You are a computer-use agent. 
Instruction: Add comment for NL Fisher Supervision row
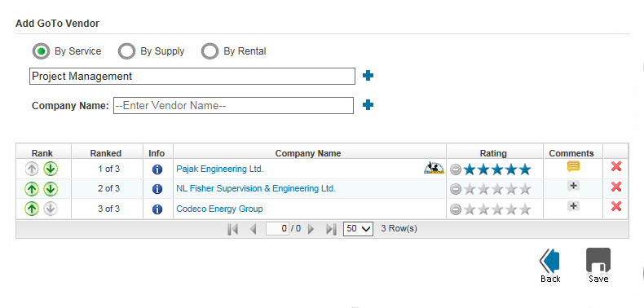(573, 186)
